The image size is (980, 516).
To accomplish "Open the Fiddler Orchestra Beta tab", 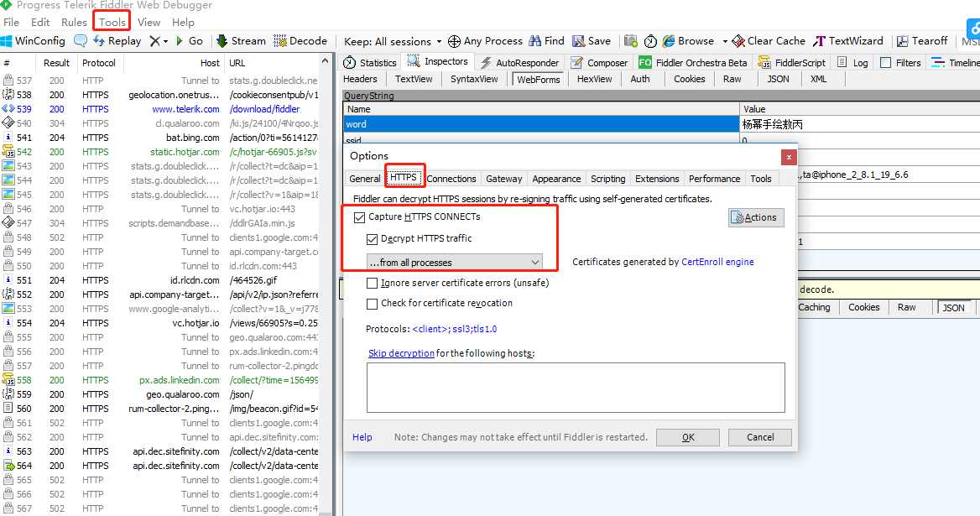I will click(693, 62).
